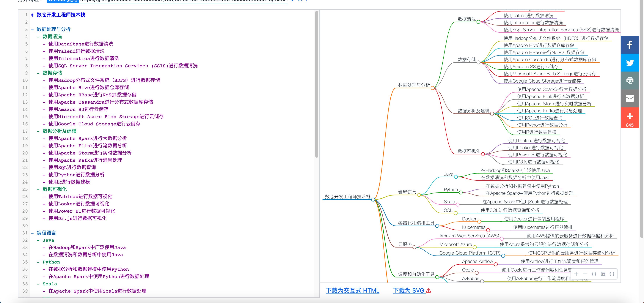The height and width of the screenshot is (303, 644).
Task: Collapse the root node 数仓开发工程师技术栈 circle
Action: click(x=373, y=199)
